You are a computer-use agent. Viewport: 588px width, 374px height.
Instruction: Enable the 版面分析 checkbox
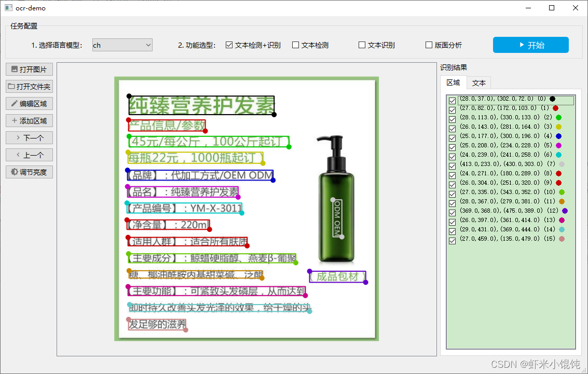pos(429,45)
